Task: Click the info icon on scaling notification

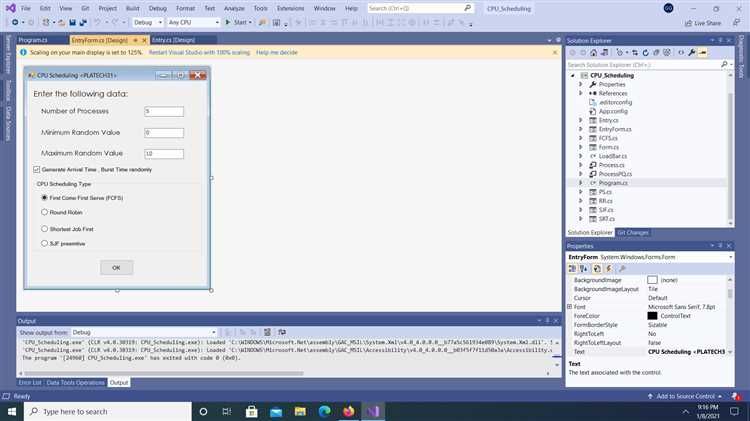Action: click(23, 52)
